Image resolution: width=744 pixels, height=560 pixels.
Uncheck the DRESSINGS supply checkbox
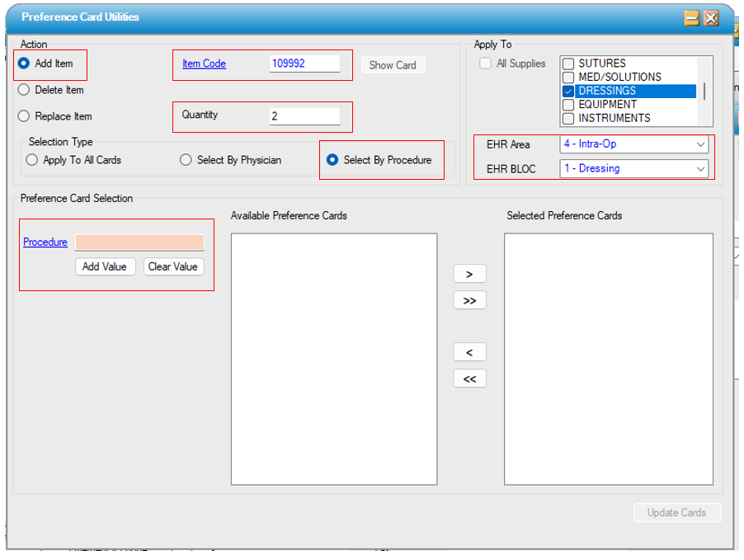(568, 91)
